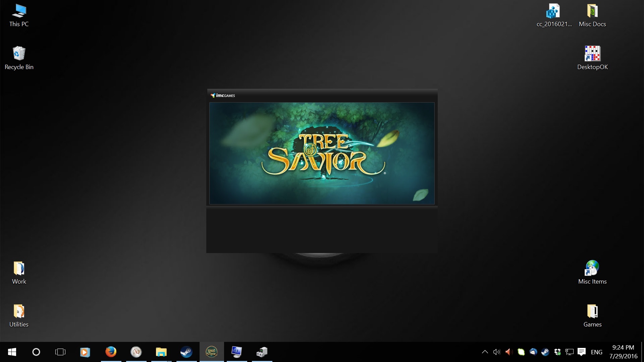Click the ENG language indicator
644x362 pixels.
[596, 352]
